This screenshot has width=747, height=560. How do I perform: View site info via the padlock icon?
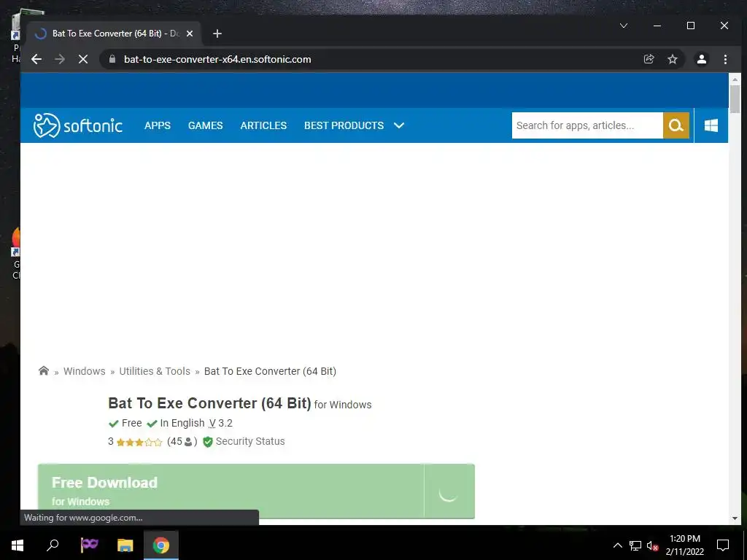click(x=112, y=59)
